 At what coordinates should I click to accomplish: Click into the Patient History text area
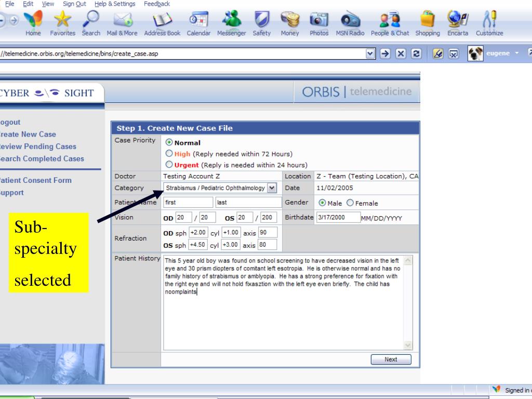tap(283, 303)
